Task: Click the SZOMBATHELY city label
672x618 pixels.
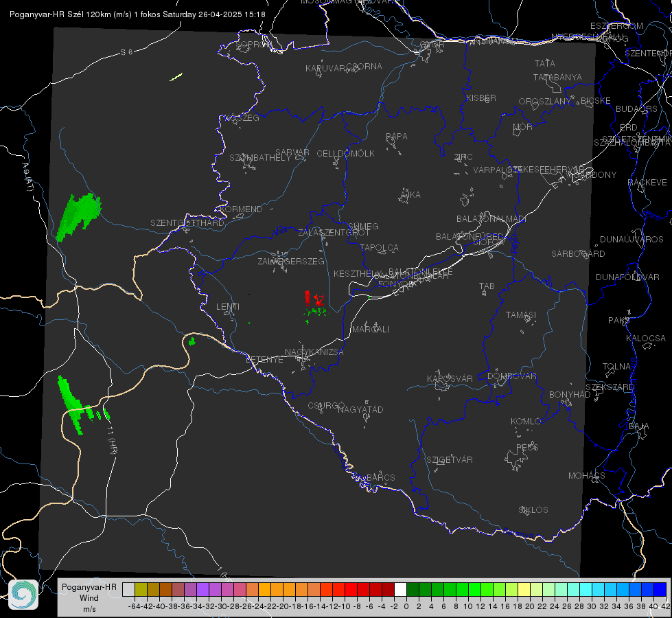Action: pyautogui.click(x=259, y=158)
